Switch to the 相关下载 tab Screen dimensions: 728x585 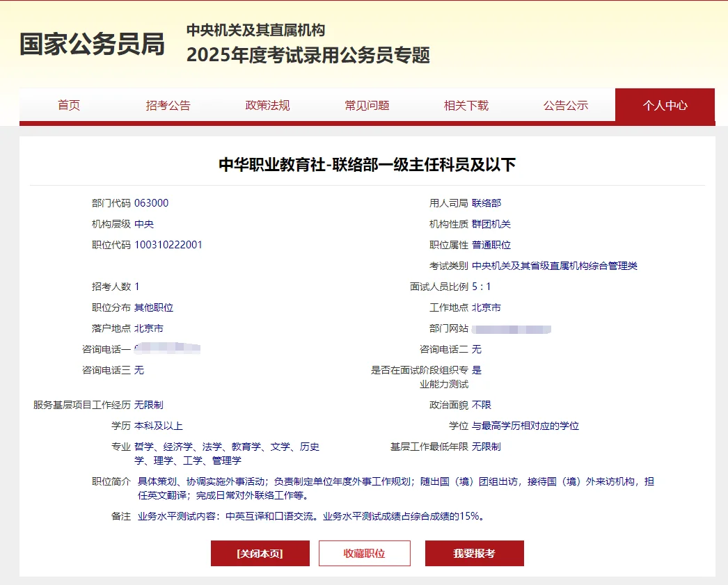pyautogui.click(x=466, y=105)
